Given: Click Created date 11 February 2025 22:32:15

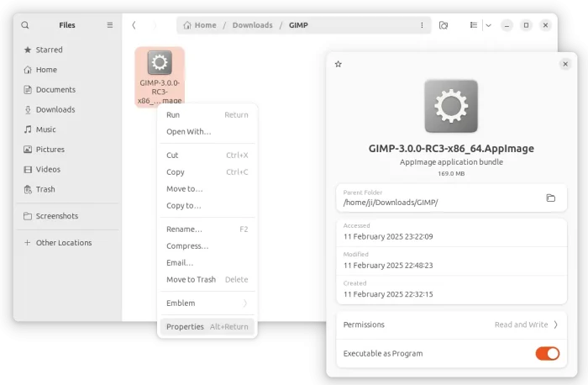Looking at the screenshot, I should pos(388,294).
